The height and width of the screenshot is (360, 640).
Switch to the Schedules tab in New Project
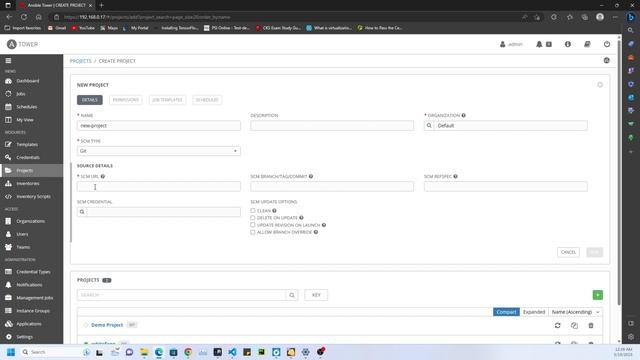[207, 100]
